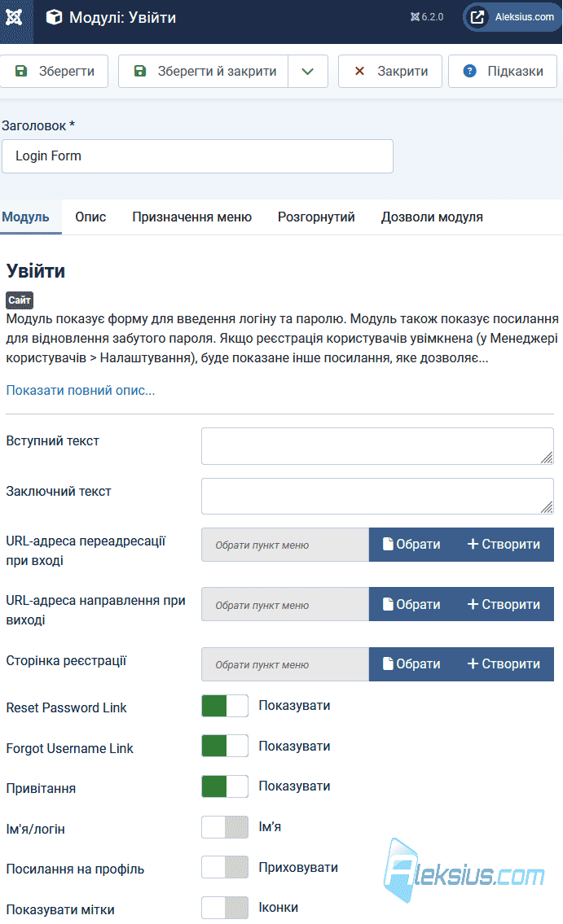Click the Joomla logo icon
Viewport: 563px width, 924px height.
click(x=14, y=18)
